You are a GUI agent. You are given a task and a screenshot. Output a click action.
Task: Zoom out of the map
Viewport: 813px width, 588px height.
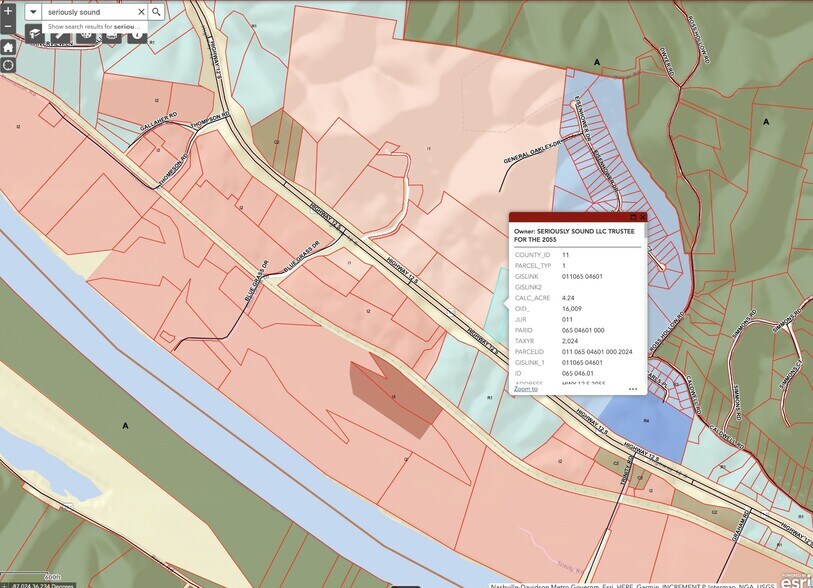pos(8,28)
